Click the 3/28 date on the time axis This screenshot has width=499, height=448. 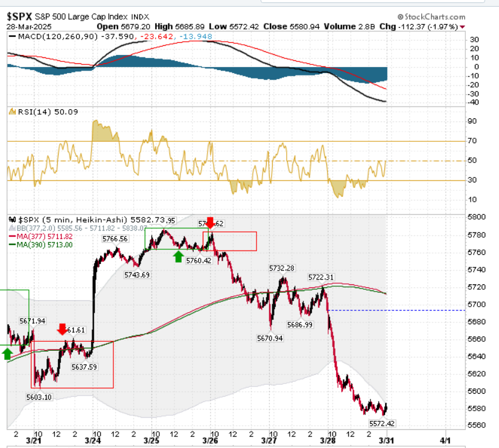pyautogui.click(x=328, y=441)
